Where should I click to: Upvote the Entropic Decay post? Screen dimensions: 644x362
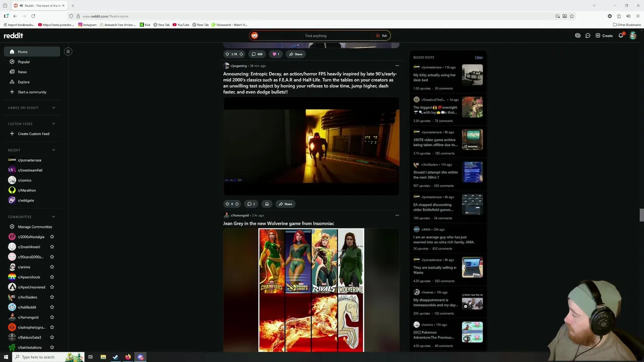pyautogui.click(x=227, y=204)
